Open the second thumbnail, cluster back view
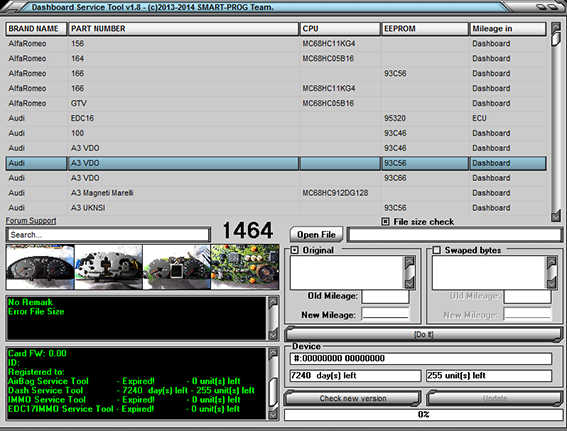The width and height of the screenshot is (567, 431). pos(108,267)
